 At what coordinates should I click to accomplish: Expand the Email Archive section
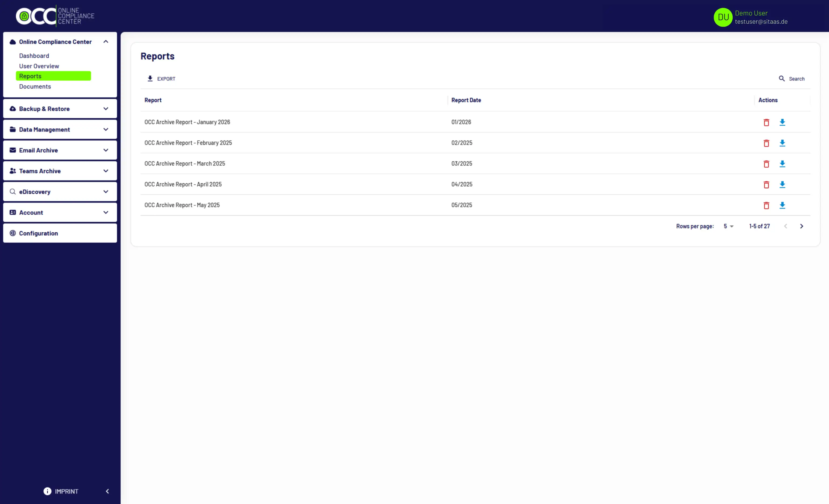coord(60,150)
